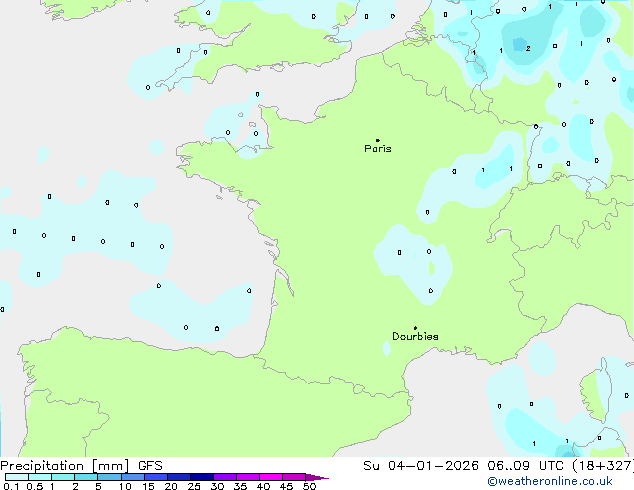Screen dimensions: 634x490
Task: Click the Paris city dot marker
Action: coord(378,140)
